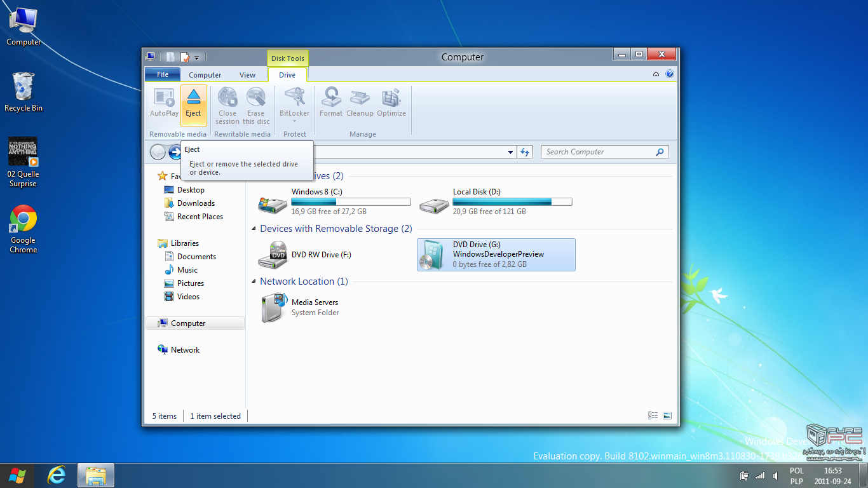The width and height of the screenshot is (868, 488).
Task: Open the File menu tab
Action: click(x=163, y=74)
